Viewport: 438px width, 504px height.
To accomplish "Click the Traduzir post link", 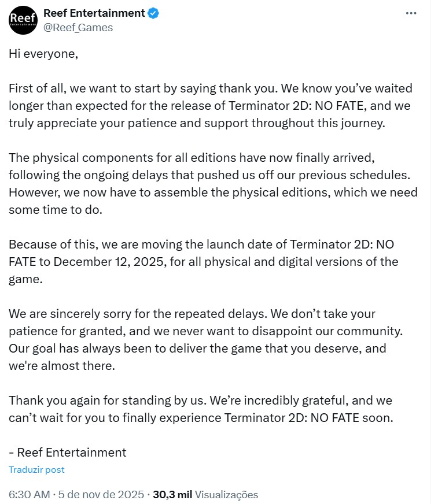I will (x=36, y=470).
